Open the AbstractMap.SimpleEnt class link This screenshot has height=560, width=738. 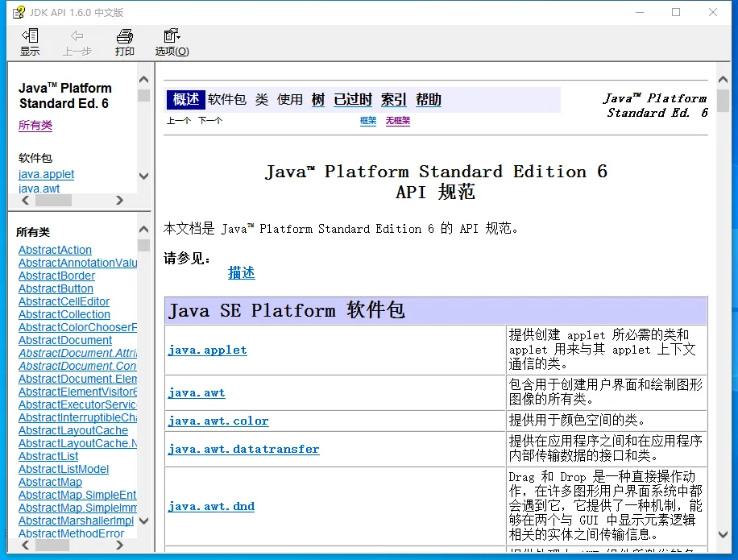77,495
